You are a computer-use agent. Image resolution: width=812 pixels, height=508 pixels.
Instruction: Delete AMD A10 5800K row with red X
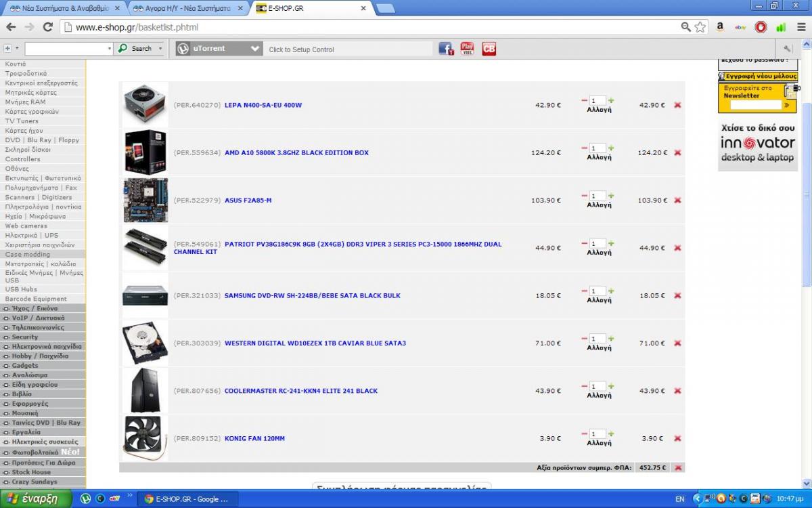point(677,152)
